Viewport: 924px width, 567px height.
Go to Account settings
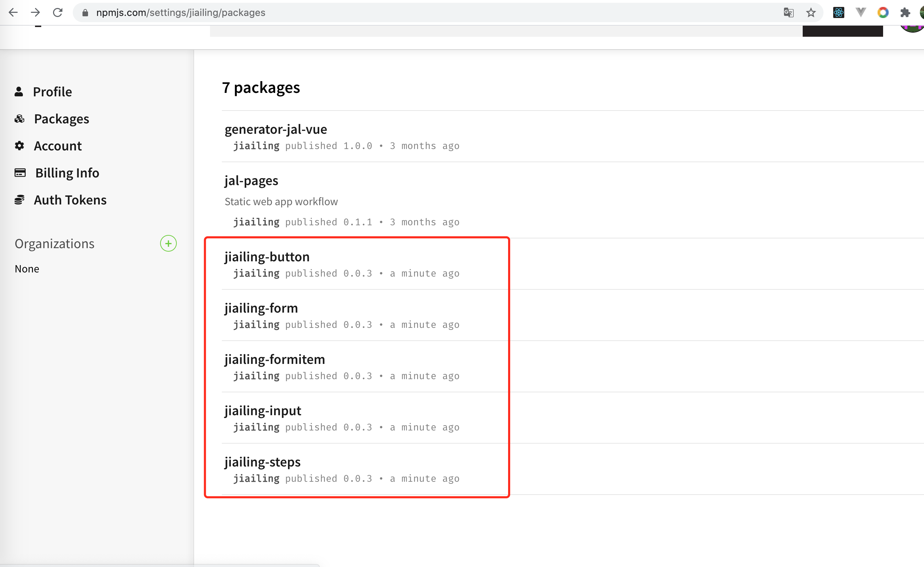click(58, 146)
